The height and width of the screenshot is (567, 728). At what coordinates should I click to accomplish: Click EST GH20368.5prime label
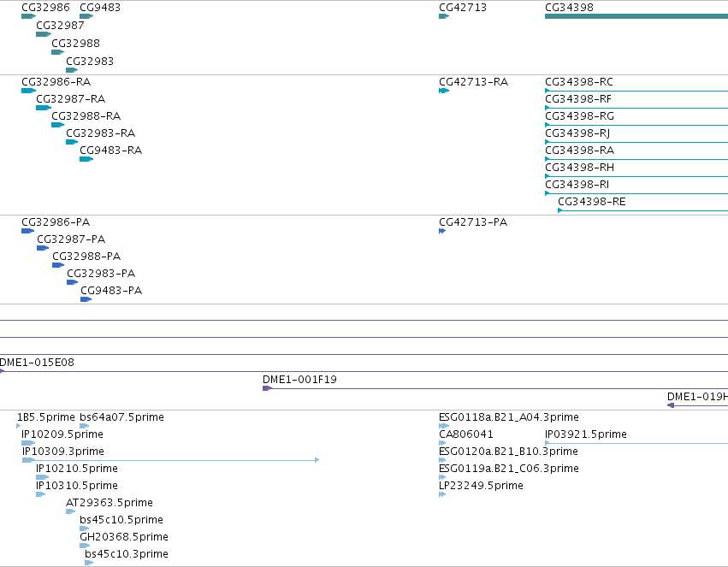point(124,538)
